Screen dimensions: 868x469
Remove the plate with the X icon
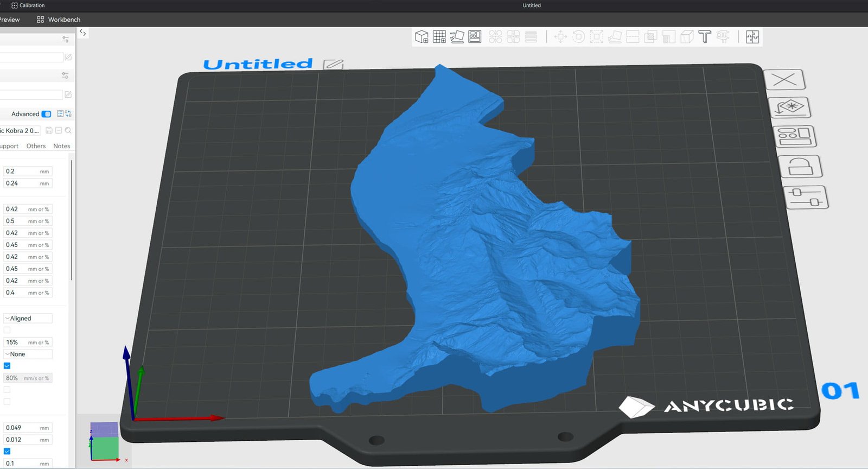784,80
